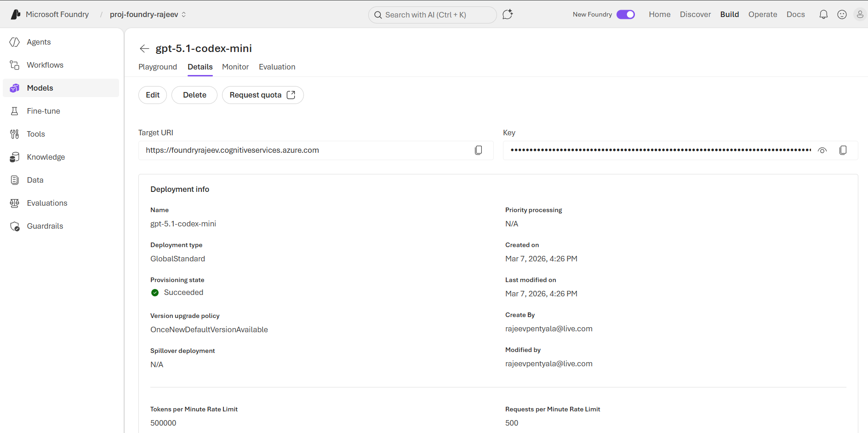Click the AI chat sparkle icon
The image size is (868, 433).
508,15
